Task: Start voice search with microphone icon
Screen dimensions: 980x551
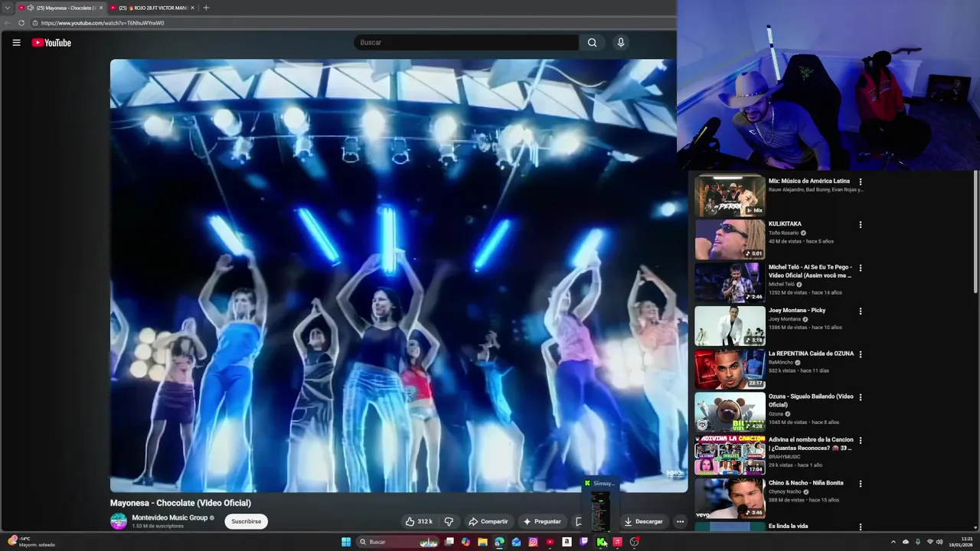Action: (621, 43)
